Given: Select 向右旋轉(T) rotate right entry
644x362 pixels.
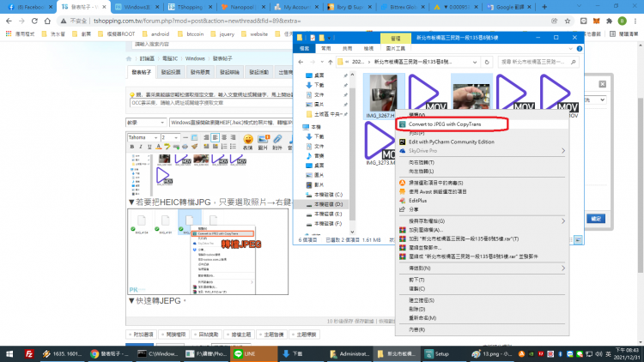Looking at the screenshot, I should coord(422,162).
